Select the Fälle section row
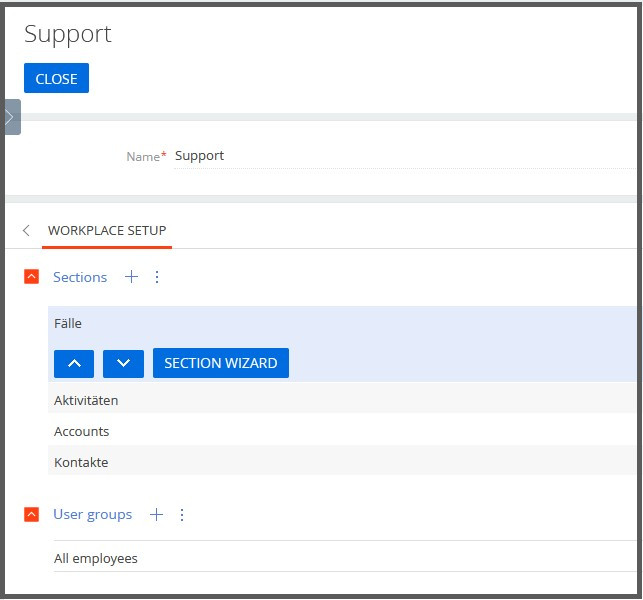643x600 pixels. point(342,324)
